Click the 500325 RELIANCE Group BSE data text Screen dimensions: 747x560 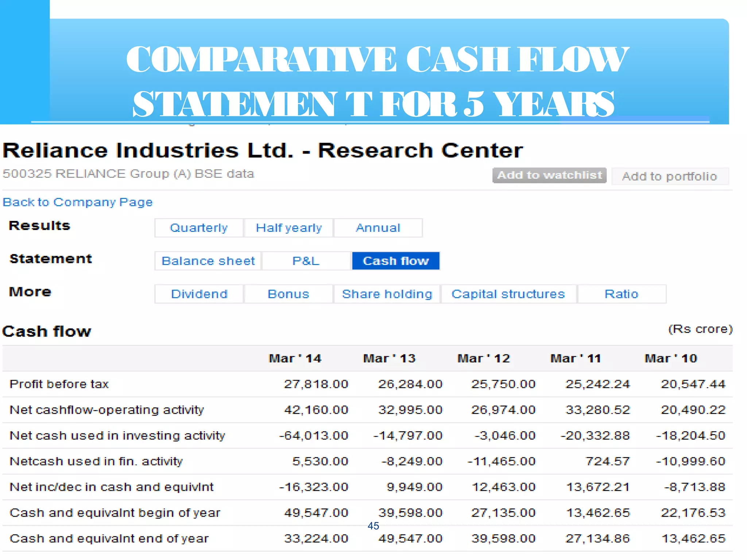pyautogui.click(x=128, y=174)
